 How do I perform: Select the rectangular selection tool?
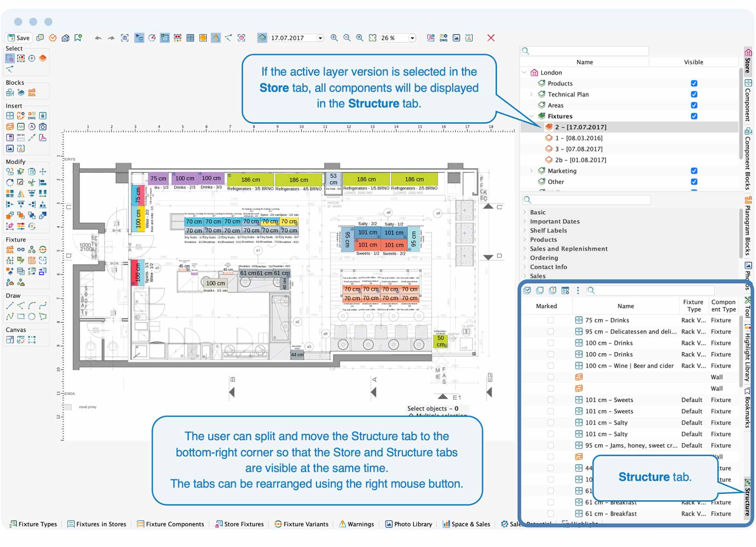[10, 58]
